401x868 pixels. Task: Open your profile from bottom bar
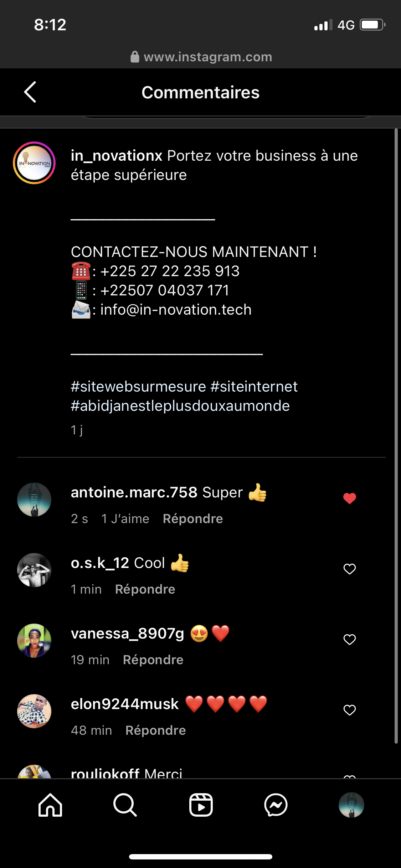pos(351,805)
